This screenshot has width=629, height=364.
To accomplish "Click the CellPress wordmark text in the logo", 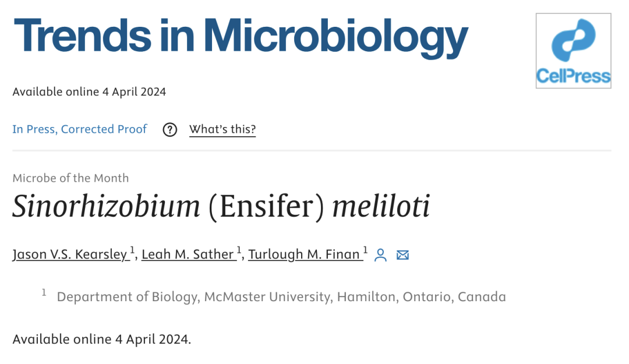I will point(573,76).
